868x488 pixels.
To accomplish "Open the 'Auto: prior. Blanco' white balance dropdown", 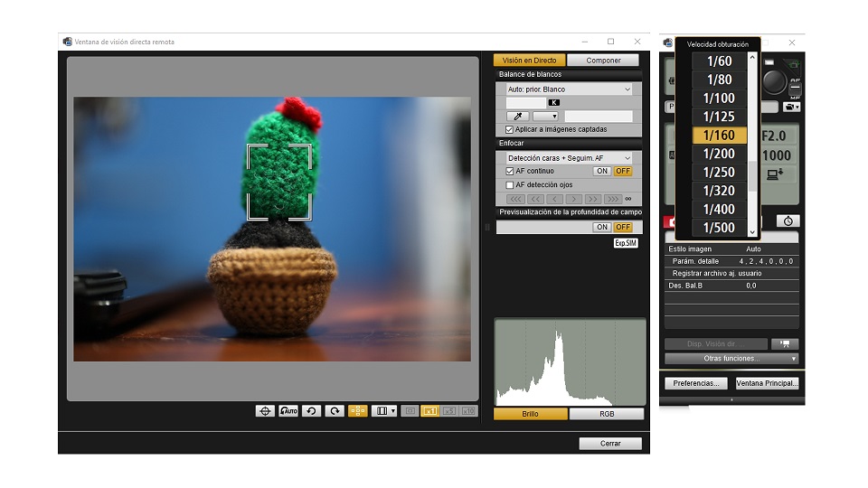I will [569, 89].
